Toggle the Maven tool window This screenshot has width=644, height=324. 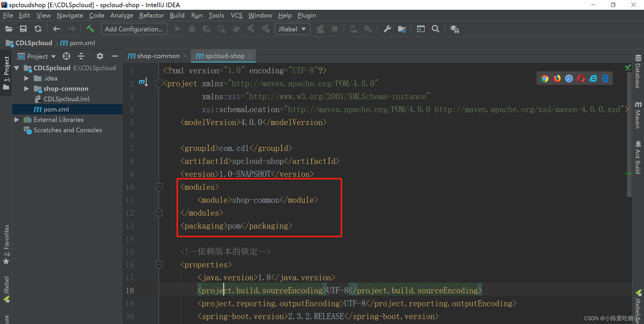[x=638, y=115]
